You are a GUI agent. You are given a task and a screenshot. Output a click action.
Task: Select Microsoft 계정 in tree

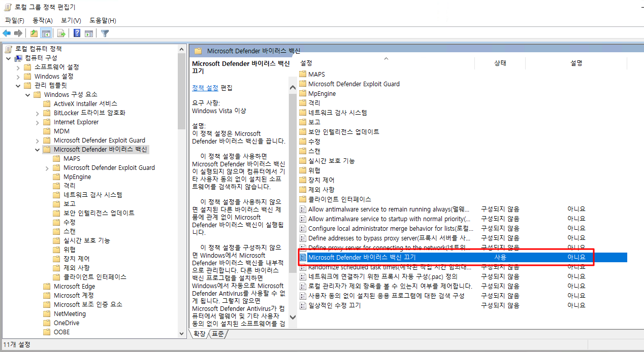tap(74, 295)
